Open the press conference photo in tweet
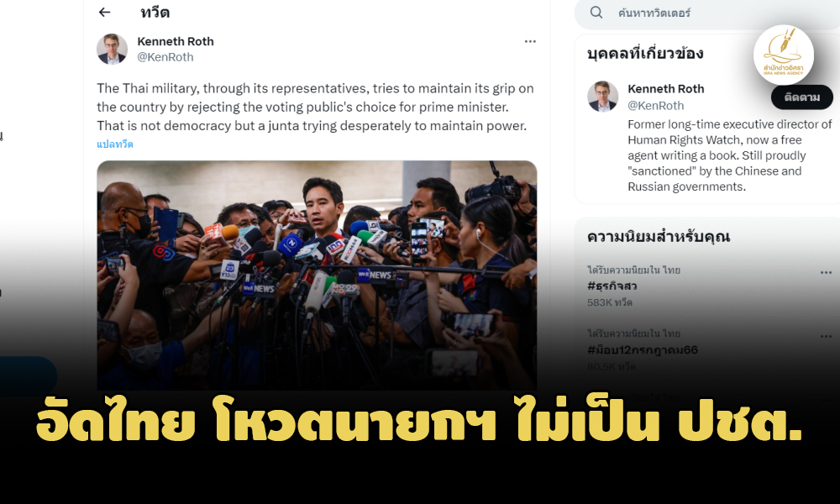This screenshot has height=504, width=840. pos(317,276)
